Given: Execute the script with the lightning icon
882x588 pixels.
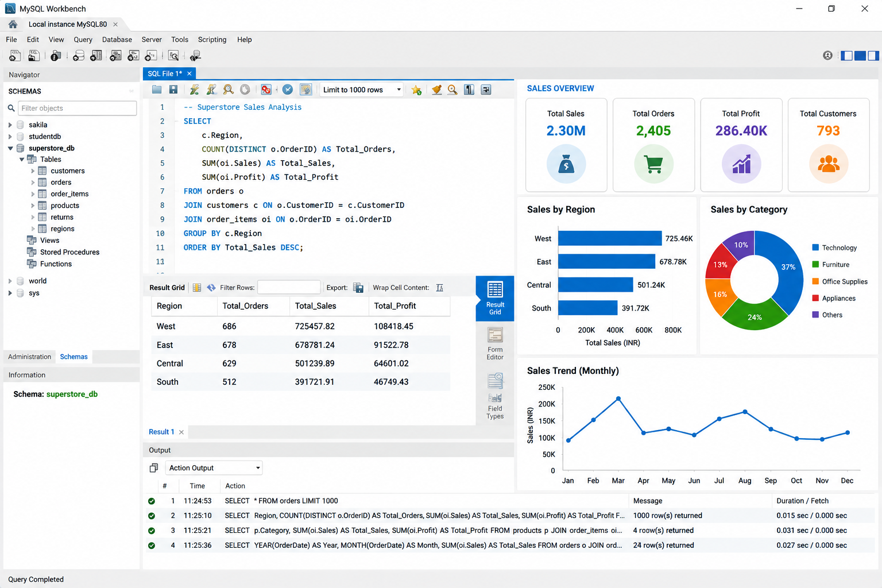Looking at the screenshot, I should point(195,90).
